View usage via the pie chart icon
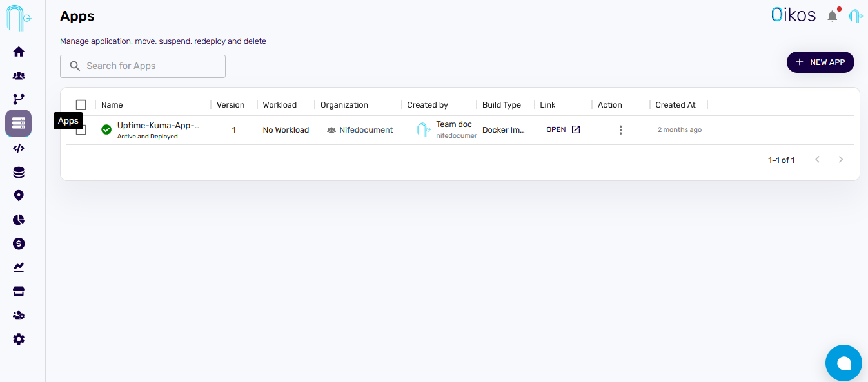 coord(18,219)
